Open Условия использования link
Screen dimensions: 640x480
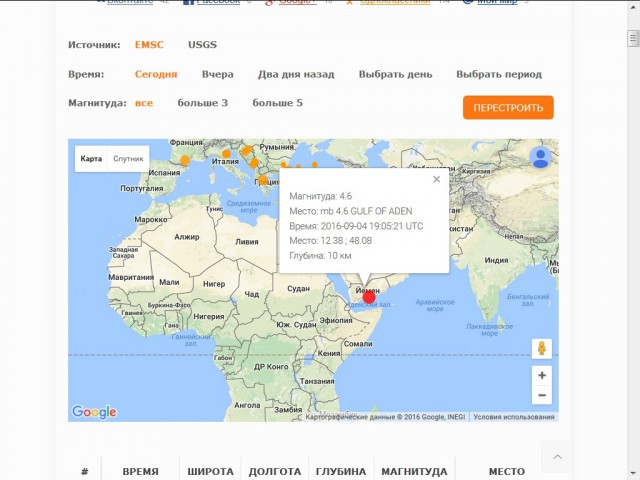(x=514, y=417)
